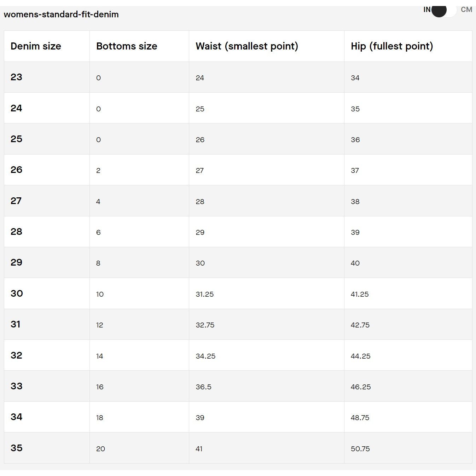Select the CM unit label
This screenshot has width=476, height=476.
[x=466, y=10]
